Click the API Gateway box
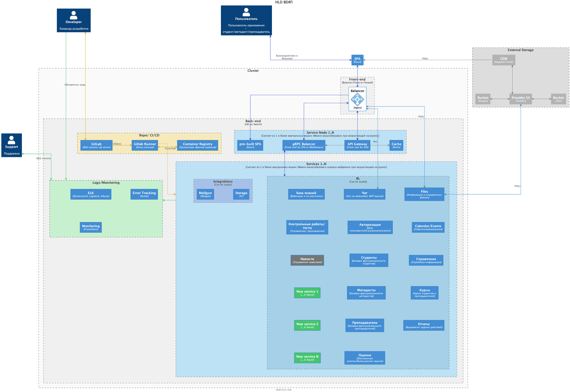 tap(357, 145)
